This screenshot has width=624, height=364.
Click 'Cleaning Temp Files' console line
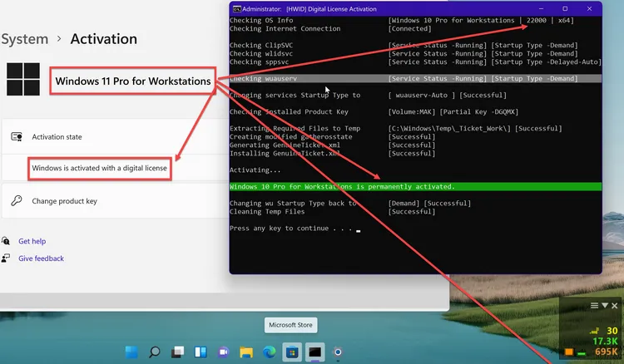(x=267, y=211)
